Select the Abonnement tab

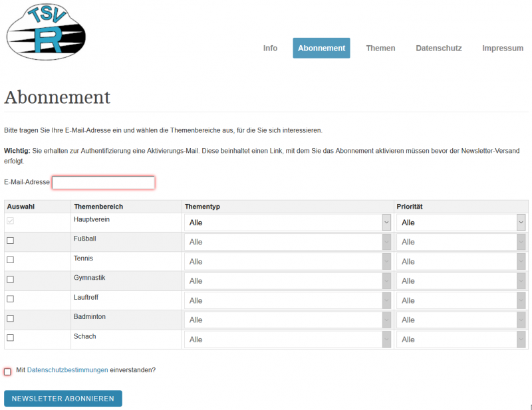pyautogui.click(x=321, y=49)
